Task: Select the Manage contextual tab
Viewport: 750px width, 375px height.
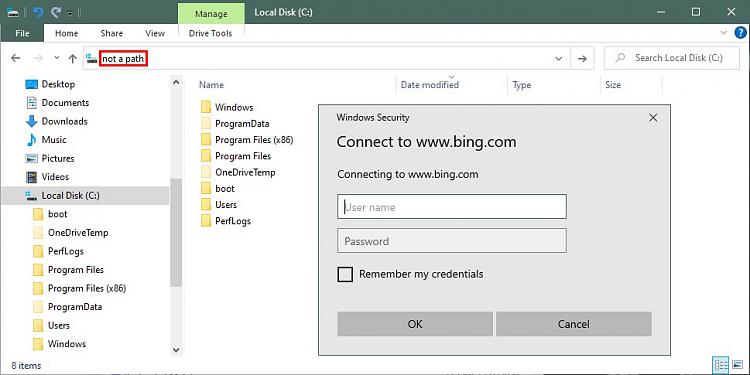Action: coord(210,13)
